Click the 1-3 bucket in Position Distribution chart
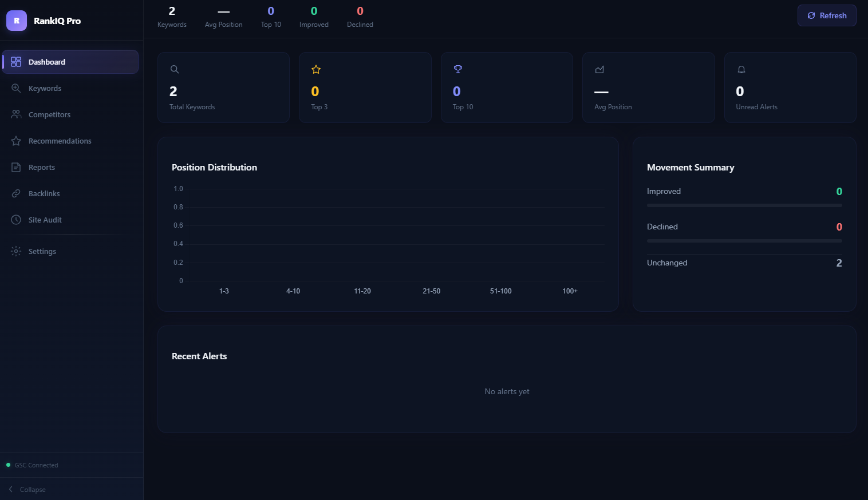This screenshot has height=500, width=868. pos(224,291)
